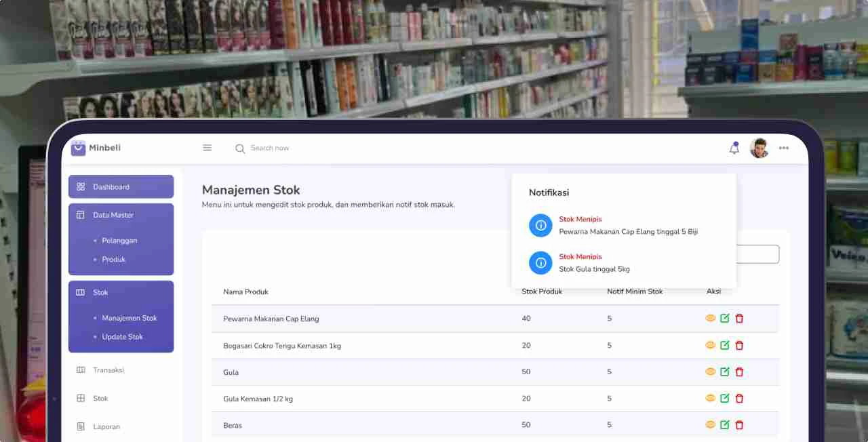868x442 pixels.
Task: Click the purple Stok section icon
Action: pos(81,292)
